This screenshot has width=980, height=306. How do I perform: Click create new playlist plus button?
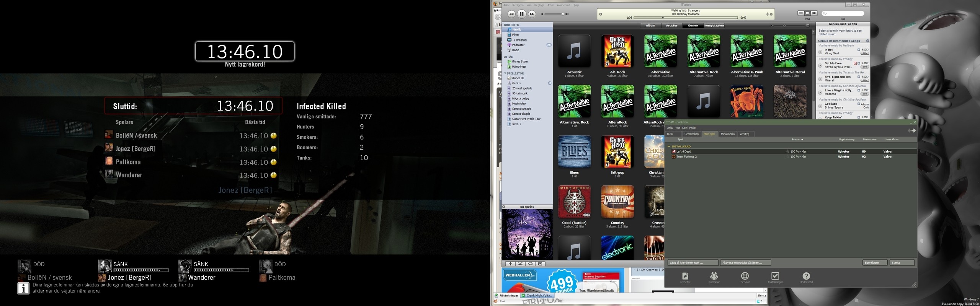pyautogui.click(x=510, y=264)
